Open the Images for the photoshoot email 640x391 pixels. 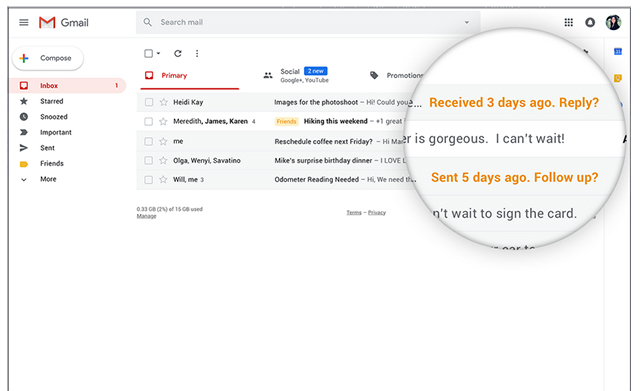coord(316,102)
